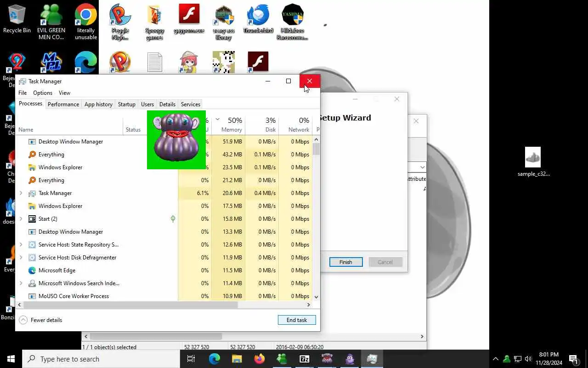The height and width of the screenshot is (368, 588).
Task: Open the volume control in system tray
Action: click(x=528, y=359)
